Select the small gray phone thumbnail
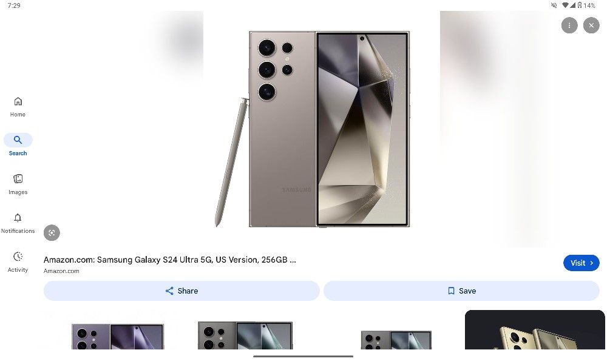607x364 pixels. pyautogui.click(x=396, y=340)
